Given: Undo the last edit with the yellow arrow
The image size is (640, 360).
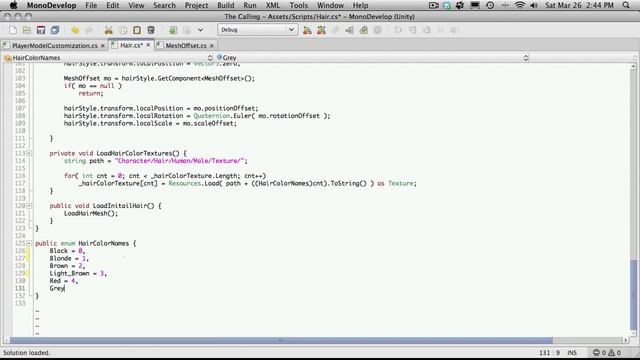Looking at the screenshot, I should click(x=75, y=30).
